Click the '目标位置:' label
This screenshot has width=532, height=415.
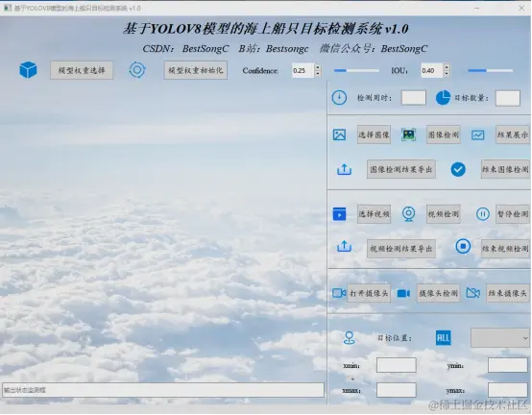(395, 338)
